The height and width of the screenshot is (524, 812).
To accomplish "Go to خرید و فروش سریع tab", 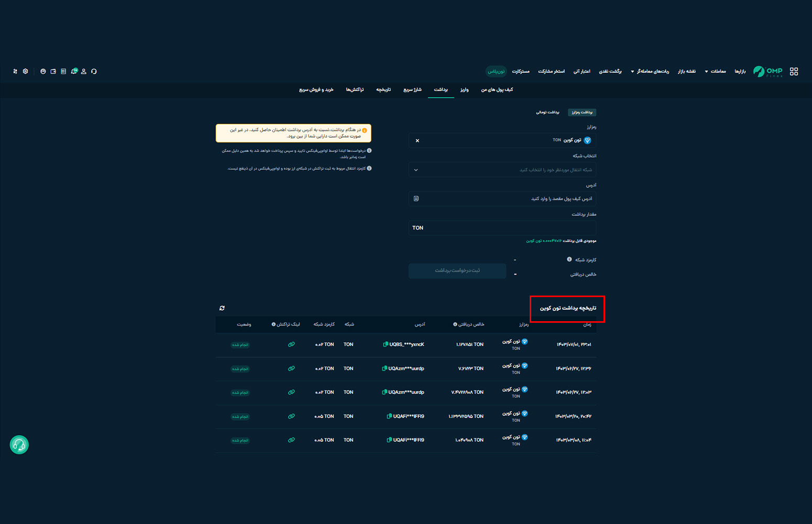I will click(x=316, y=90).
